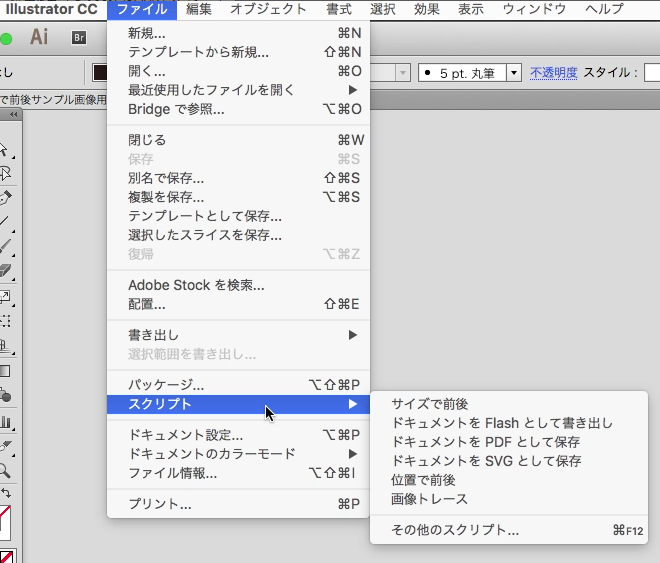Select the Scale tool icon
The width and height of the screenshot is (660, 563).
5,297
